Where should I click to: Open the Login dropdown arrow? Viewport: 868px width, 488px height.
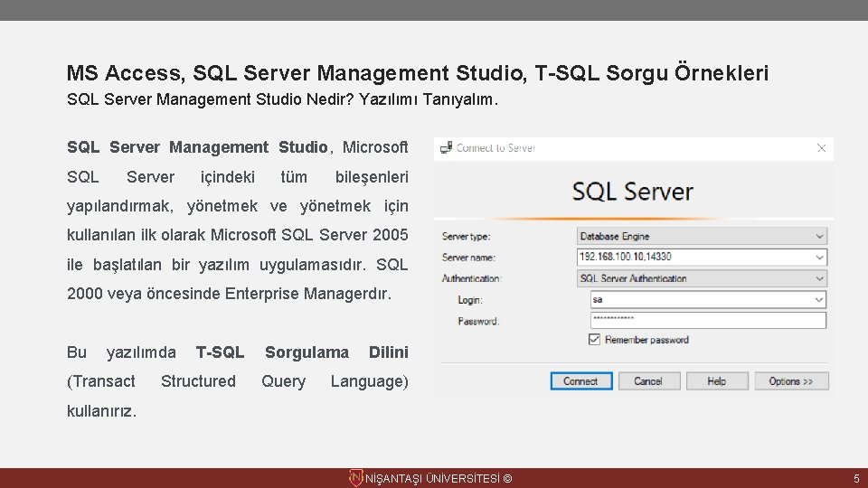(818, 300)
